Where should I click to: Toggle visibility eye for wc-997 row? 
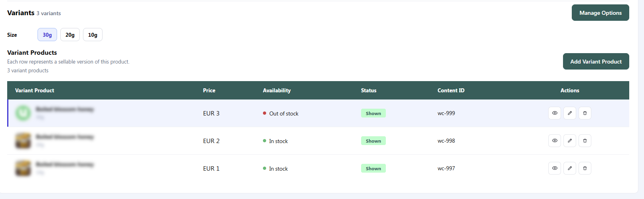coord(555,168)
